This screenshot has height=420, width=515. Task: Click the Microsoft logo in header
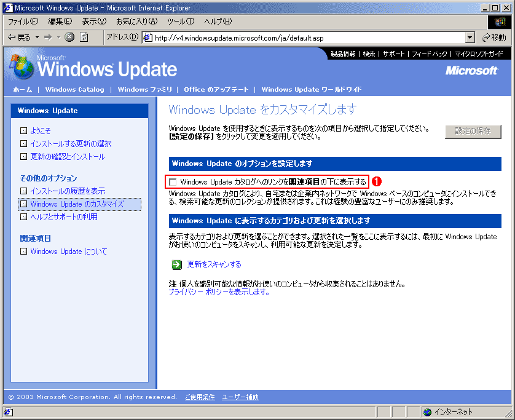tap(471, 71)
